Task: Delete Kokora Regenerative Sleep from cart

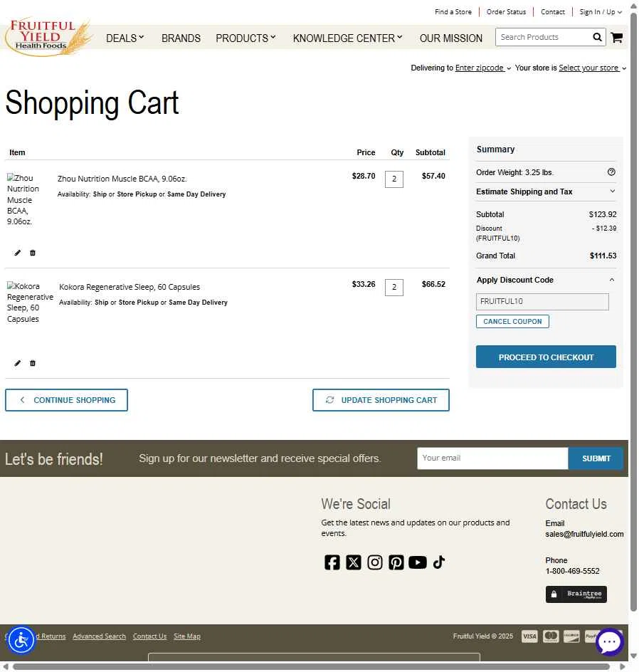Action: point(33,363)
